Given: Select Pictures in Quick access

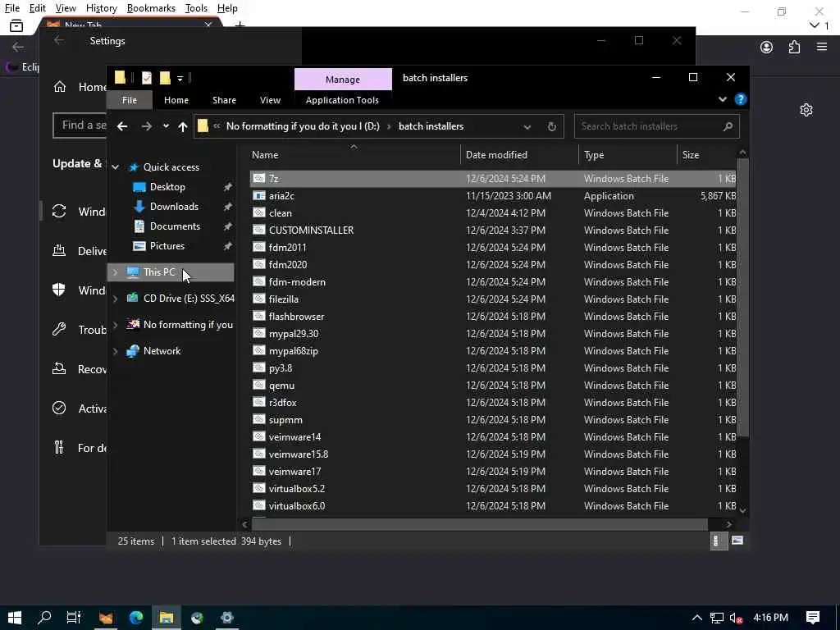Looking at the screenshot, I should [x=167, y=246].
